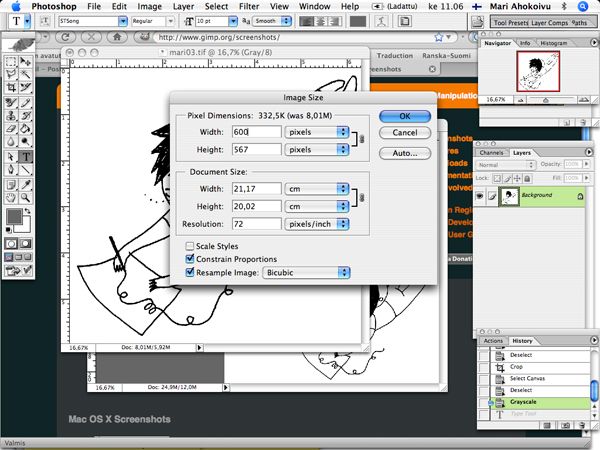The image size is (600, 450).
Task: Open Bicubic resample method dropdown
Action: point(306,272)
